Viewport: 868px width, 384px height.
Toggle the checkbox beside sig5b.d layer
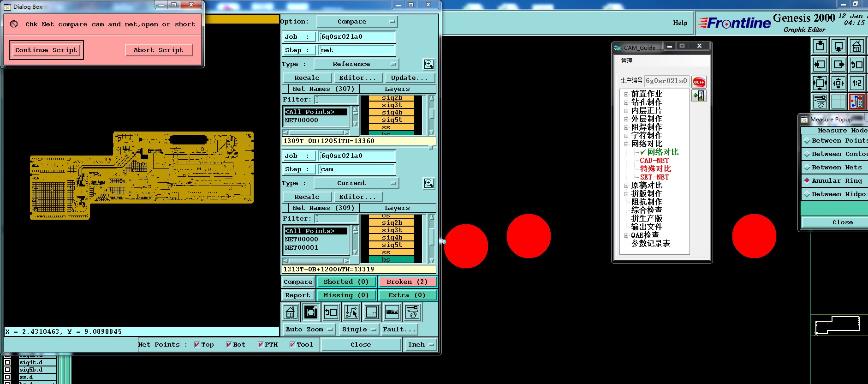pos(7,370)
